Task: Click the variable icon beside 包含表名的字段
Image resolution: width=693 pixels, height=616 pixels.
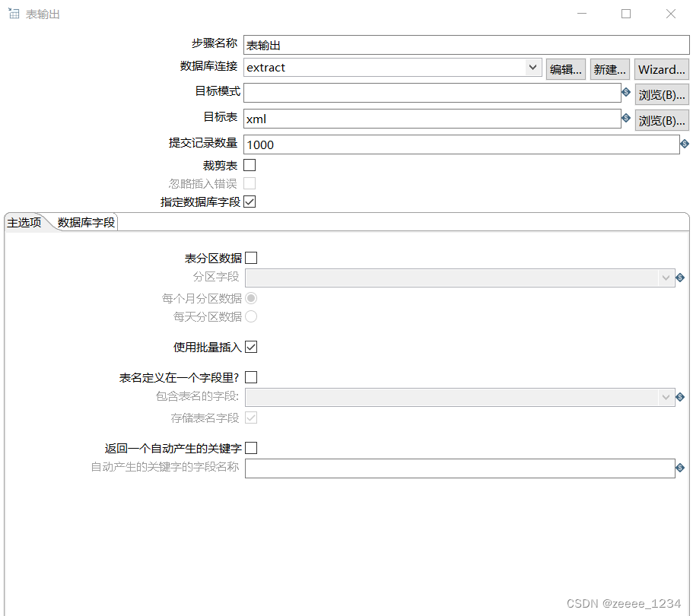Action: pyautogui.click(x=679, y=396)
